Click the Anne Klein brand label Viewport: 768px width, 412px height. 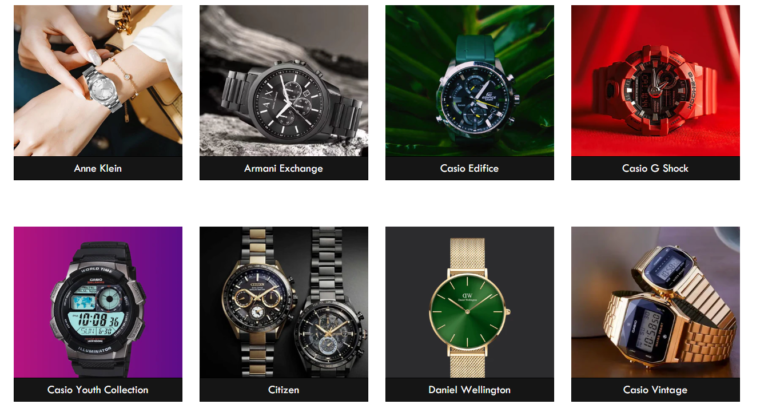click(x=98, y=169)
